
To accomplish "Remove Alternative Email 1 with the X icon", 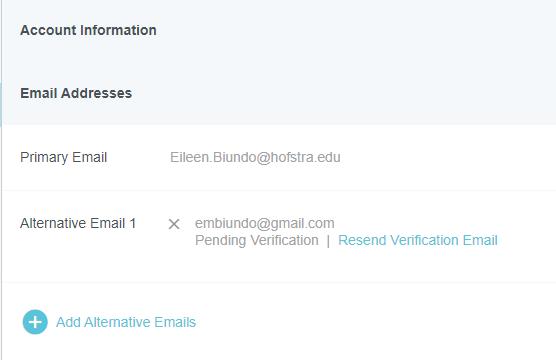I will (x=174, y=224).
